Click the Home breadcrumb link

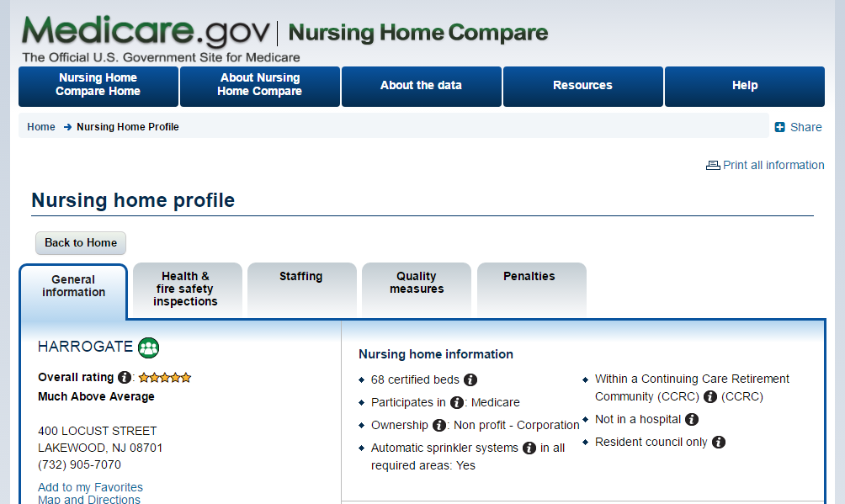click(41, 127)
